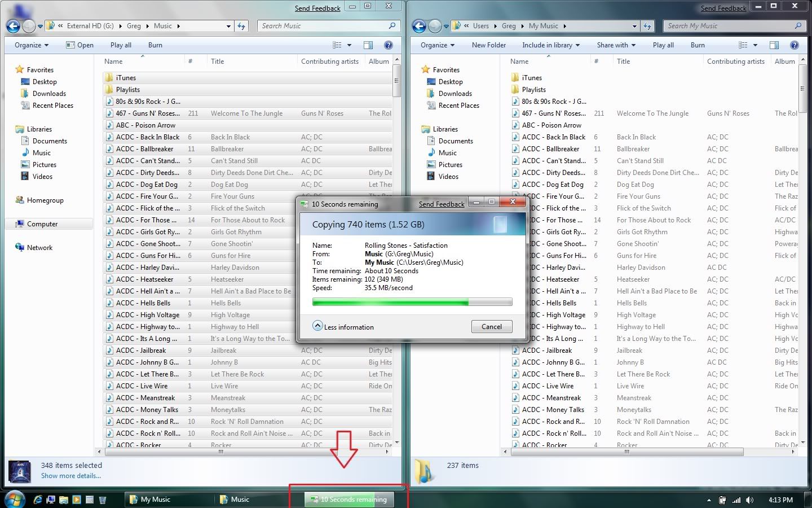Change view icon in External HD Music window

337,45
